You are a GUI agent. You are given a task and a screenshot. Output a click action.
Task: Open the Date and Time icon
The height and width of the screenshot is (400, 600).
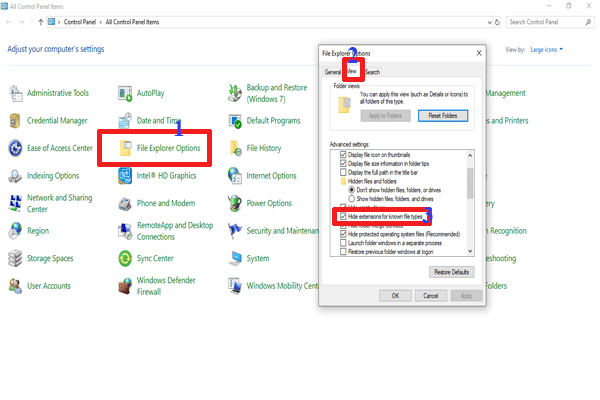click(125, 121)
